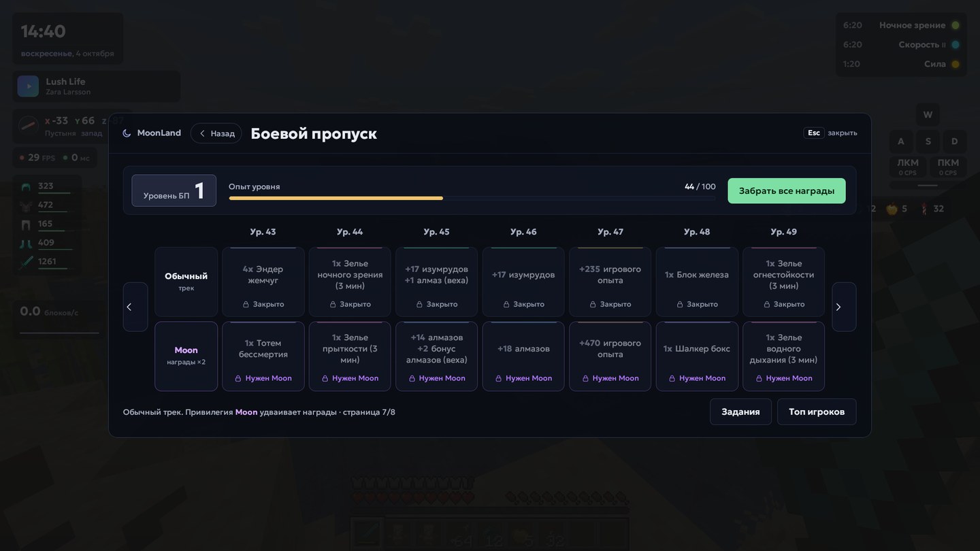
Task: Click the lock icon under +235 игрового опыта
Action: 593,305
